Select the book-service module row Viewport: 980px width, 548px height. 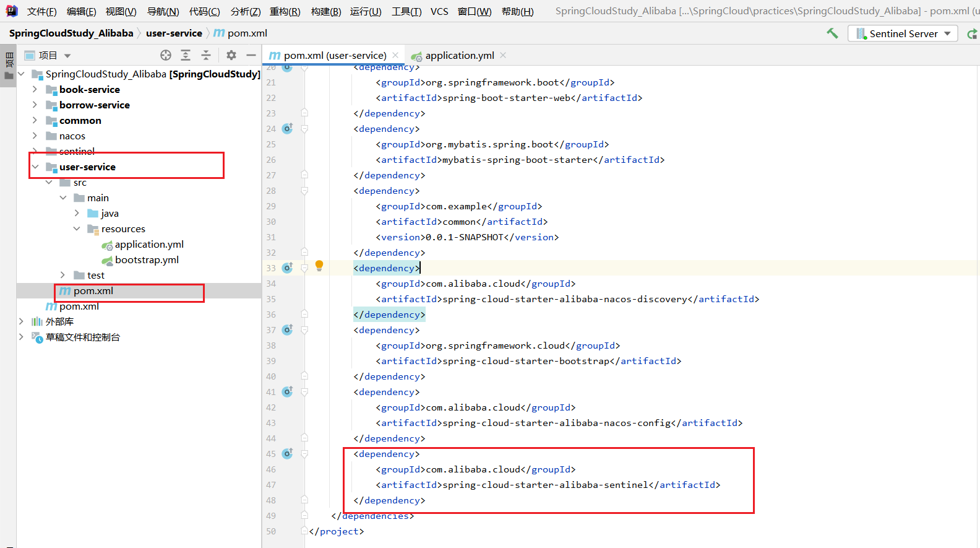pos(90,89)
